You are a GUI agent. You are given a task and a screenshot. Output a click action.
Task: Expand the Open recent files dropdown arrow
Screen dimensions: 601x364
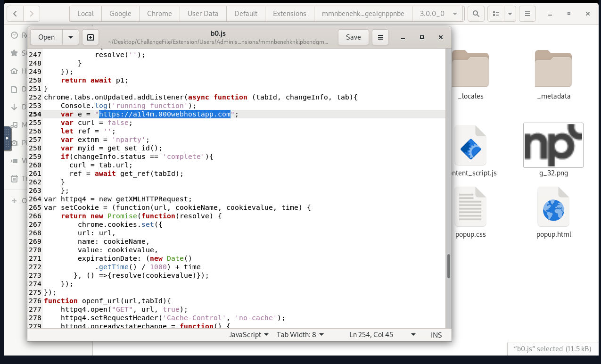(71, 37)
